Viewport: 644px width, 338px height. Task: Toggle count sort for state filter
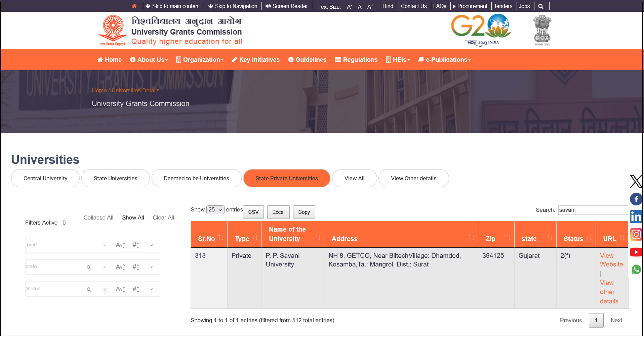click(x=136, y=267)
